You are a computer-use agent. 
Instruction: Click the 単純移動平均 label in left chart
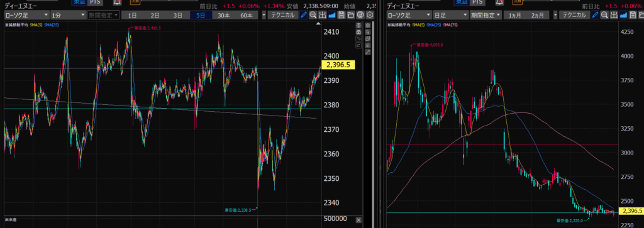coord(16,25)
